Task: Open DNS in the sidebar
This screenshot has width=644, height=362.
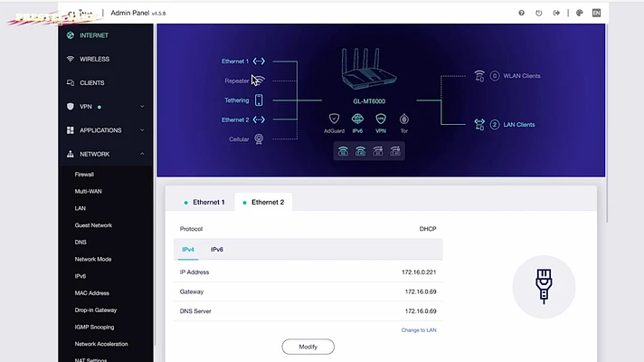Action: pyautogui.click(x=80, y=242)
